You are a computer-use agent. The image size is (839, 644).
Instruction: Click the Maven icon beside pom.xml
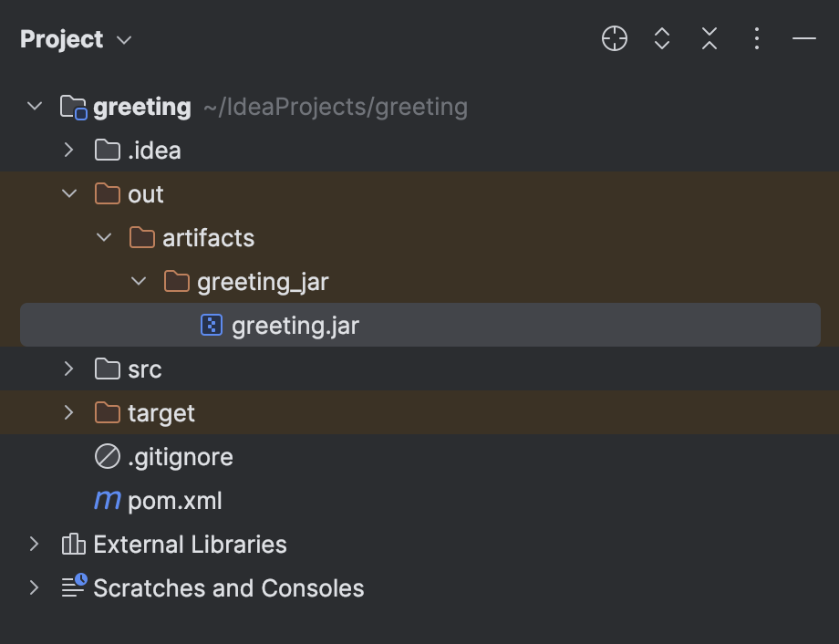108,500
